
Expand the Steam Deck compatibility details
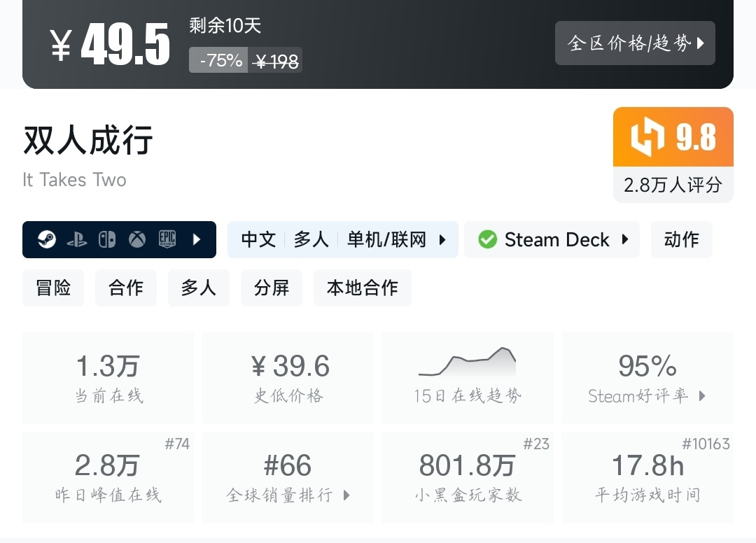click(x=625, y=240)
